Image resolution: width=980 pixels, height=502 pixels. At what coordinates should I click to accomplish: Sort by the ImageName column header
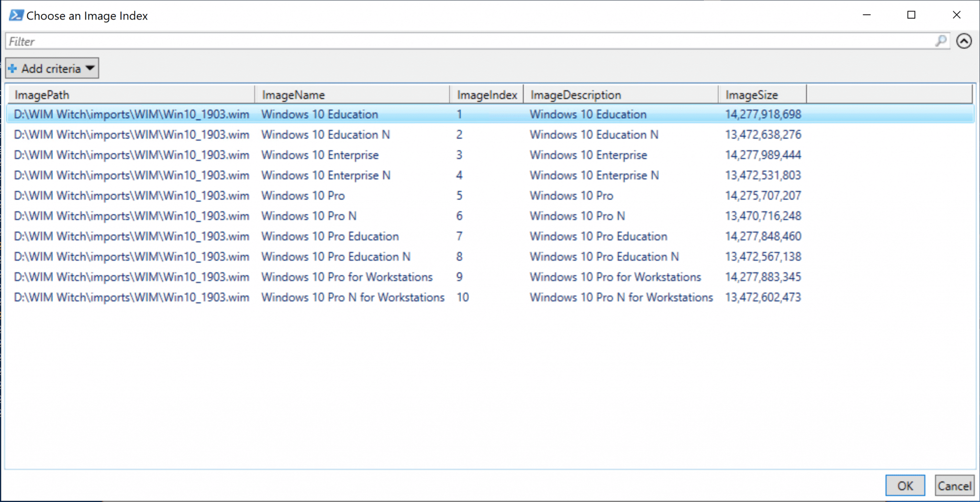293,94
